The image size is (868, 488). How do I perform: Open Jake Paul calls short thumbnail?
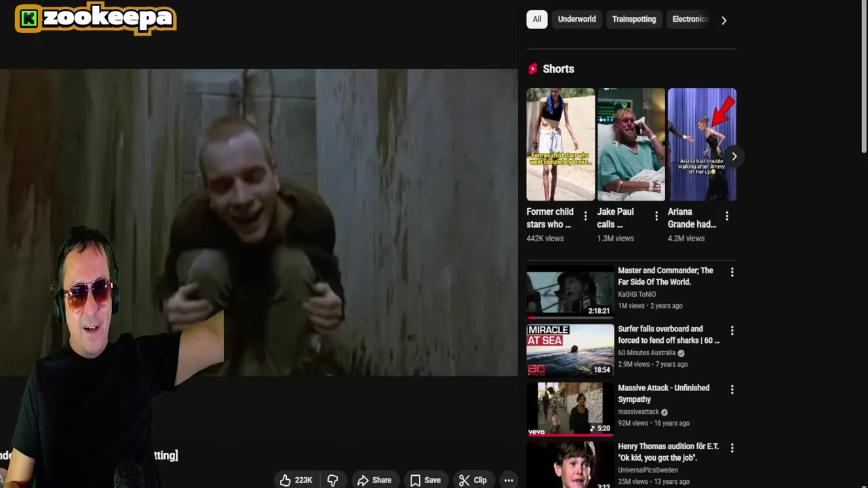(631, 144)
